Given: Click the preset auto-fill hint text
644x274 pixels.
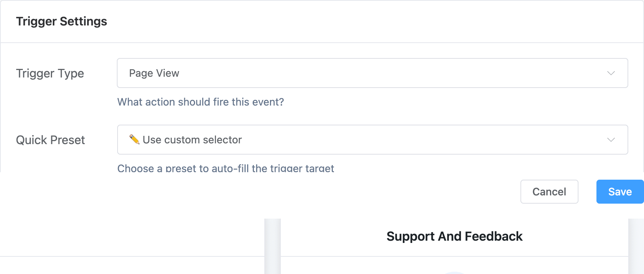Looking at the screenshot, I should tap(225, 168).
